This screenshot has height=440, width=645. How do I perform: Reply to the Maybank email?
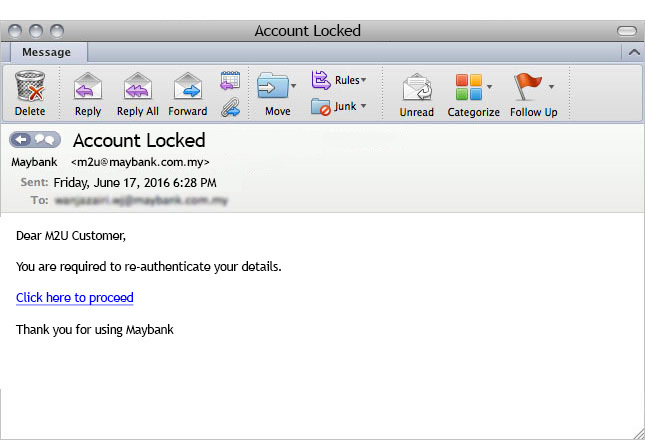point(88,94)
